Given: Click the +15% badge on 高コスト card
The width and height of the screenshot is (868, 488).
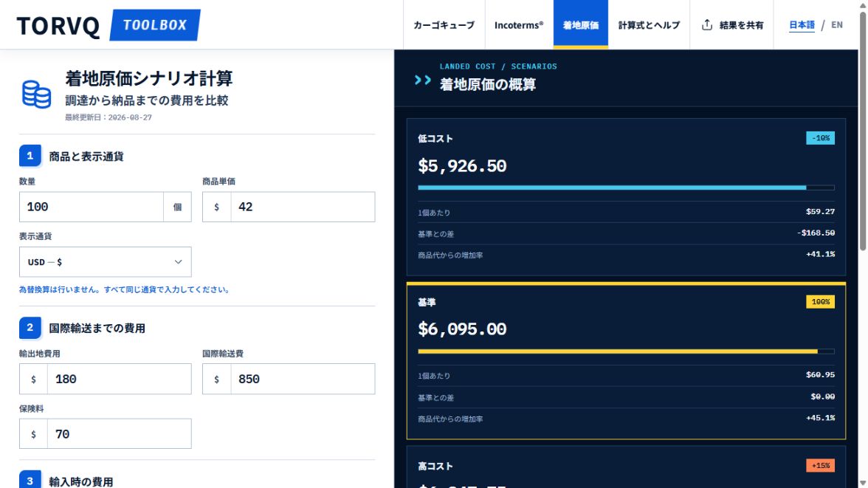Looking at the screenshot, I should click(x=820, y=466).
